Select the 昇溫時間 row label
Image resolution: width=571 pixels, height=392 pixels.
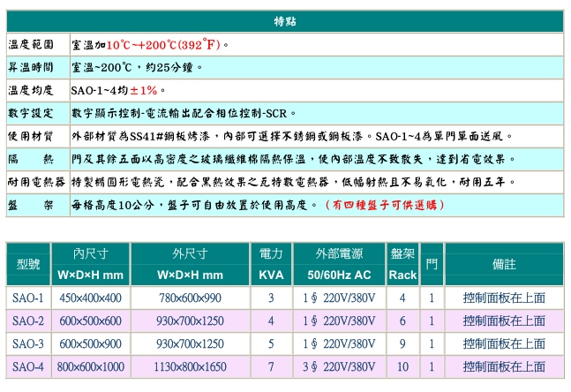point(31,67)
